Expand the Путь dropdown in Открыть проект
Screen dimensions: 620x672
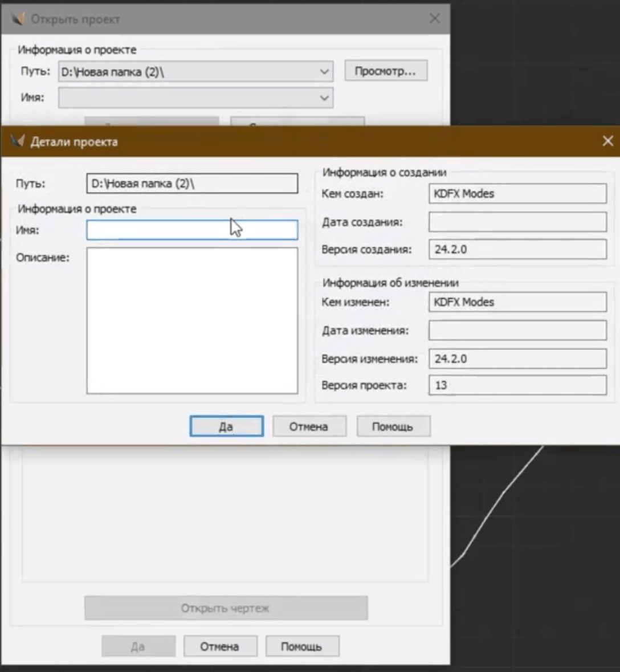click(x=324, y=72)
